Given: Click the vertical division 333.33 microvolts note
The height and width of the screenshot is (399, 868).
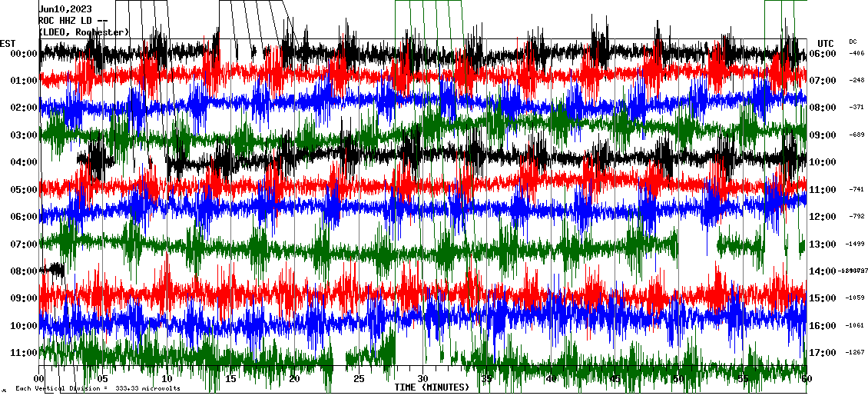Looking at the screenshot, I should tap(98, 389).
